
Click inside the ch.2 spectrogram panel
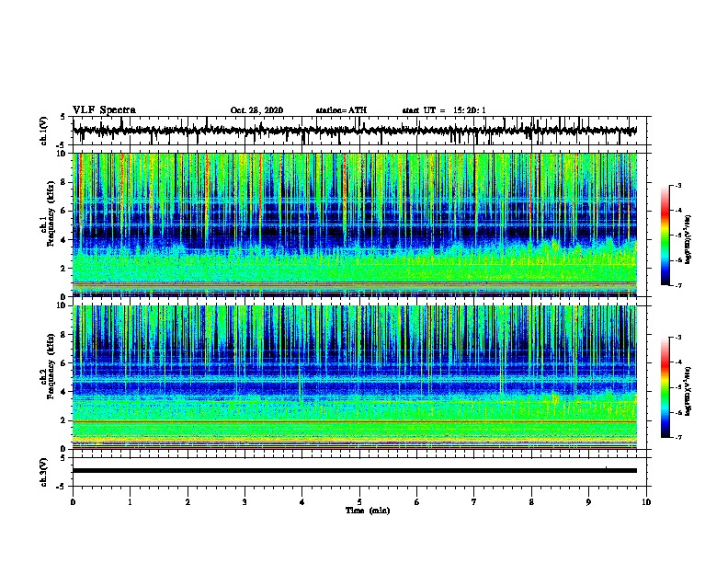click(355, 377)
